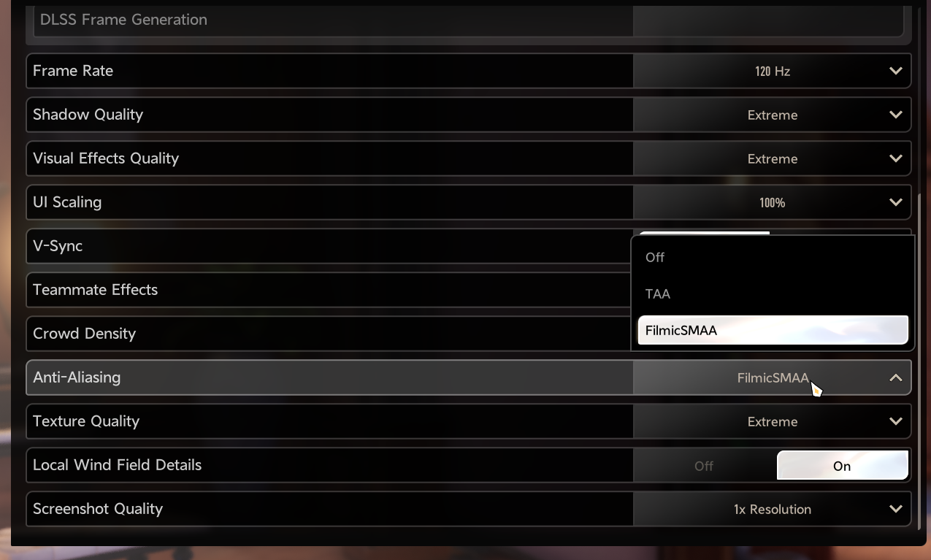Viewport: 931px width, 560px height.
Task: Click the Shadow Quality chevron arrow
Action: point(895,115)
